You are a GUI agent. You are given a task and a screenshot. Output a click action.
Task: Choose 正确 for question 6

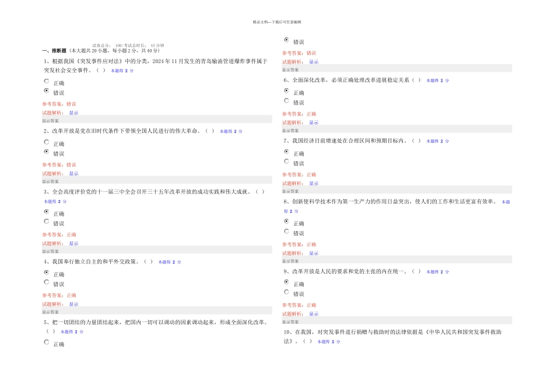(286, 91)
